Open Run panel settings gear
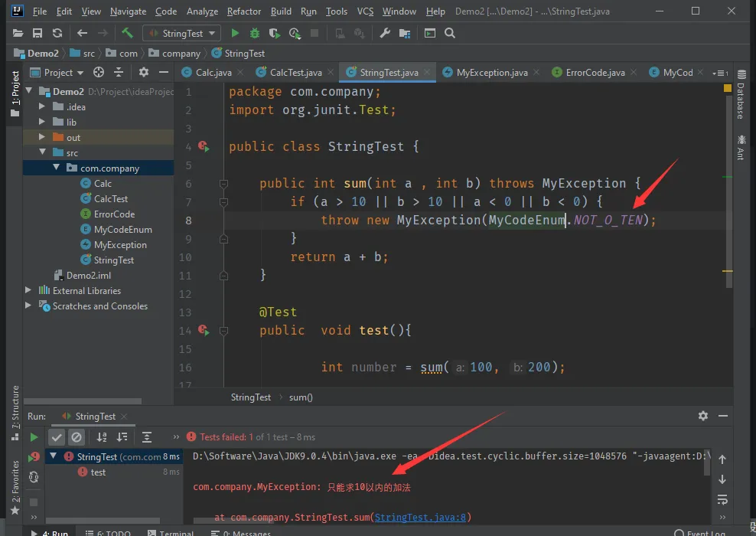 point(702,416)
